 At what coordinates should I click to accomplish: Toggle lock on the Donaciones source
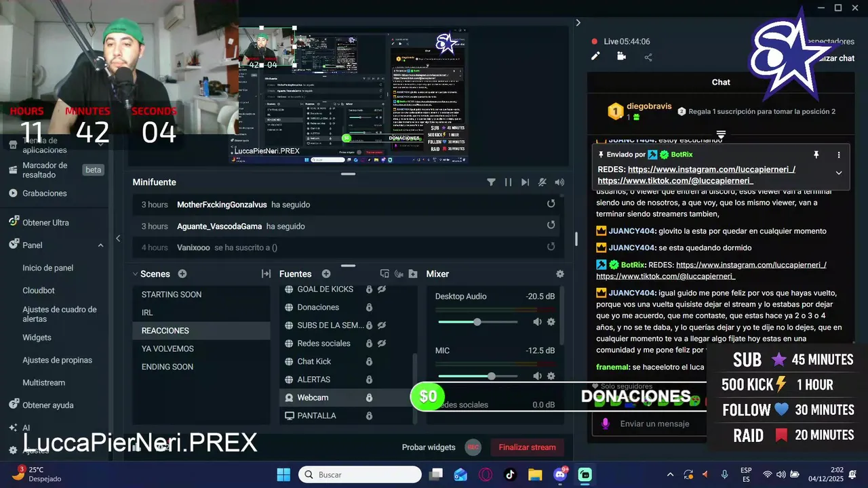(x=369, y=307)
